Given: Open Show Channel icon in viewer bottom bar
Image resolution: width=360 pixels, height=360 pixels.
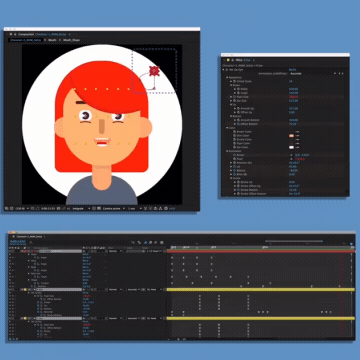Looking at the screenshot, I should click(69, 208).
